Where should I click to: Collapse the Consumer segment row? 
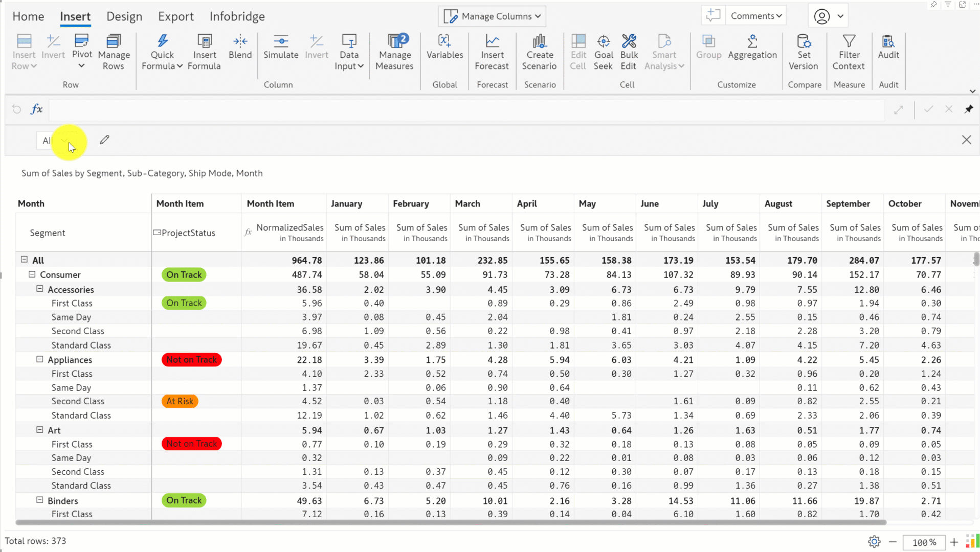(32, 274)
